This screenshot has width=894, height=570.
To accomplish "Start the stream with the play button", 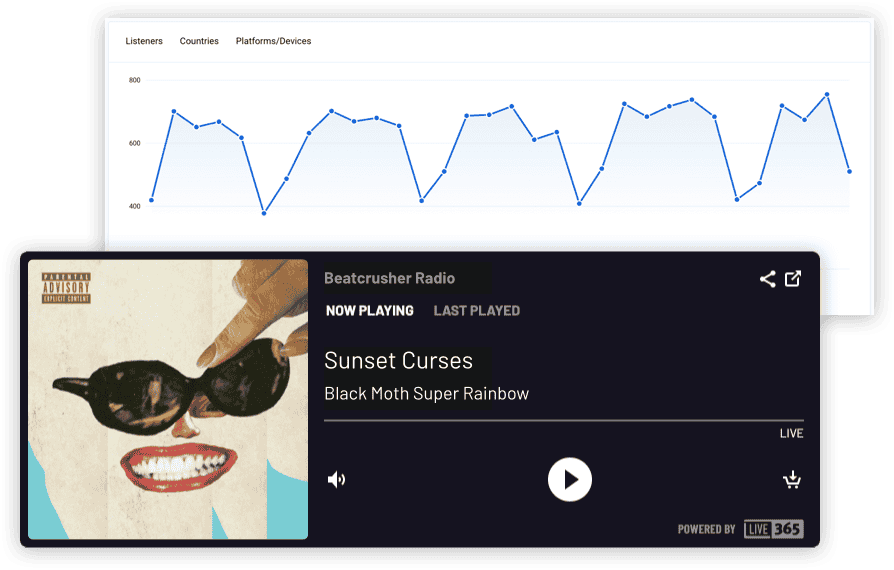I will click(x=570, y=479).
